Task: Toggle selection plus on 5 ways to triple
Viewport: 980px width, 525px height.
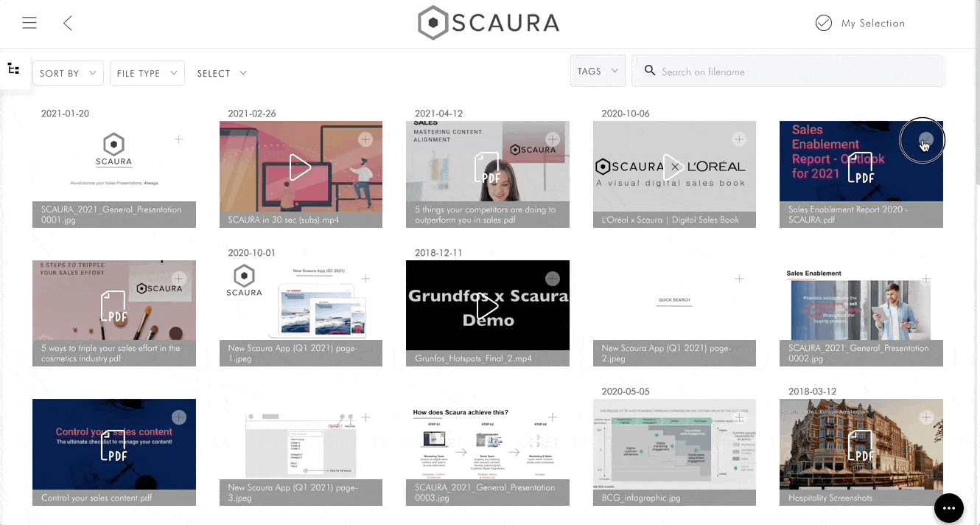Action: pyautogui.click(x=178, y=279)
